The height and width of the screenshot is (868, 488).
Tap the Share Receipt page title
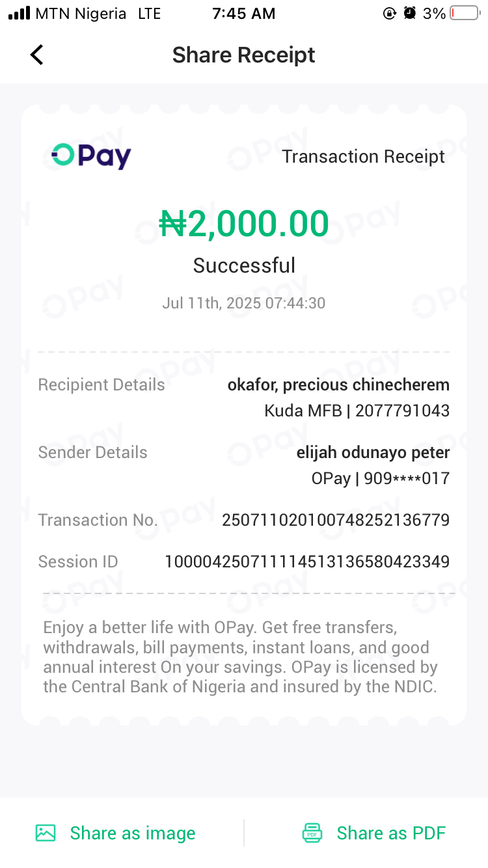tap(243, 55)
